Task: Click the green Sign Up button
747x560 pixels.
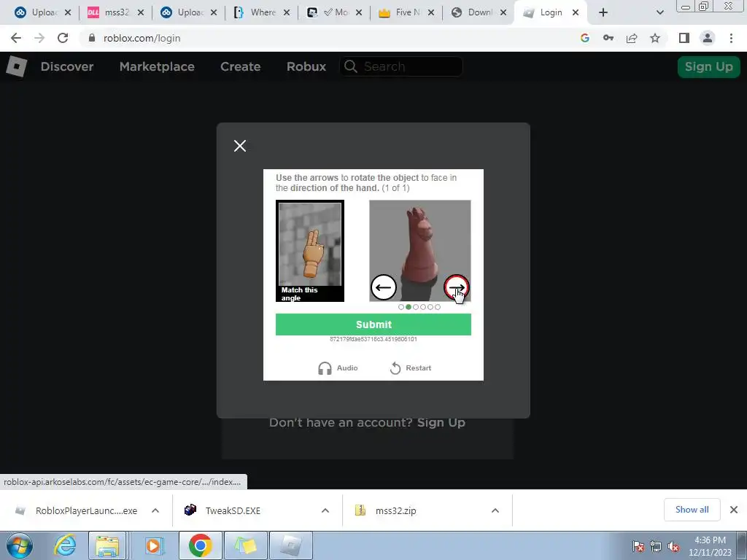Action: 709,66
